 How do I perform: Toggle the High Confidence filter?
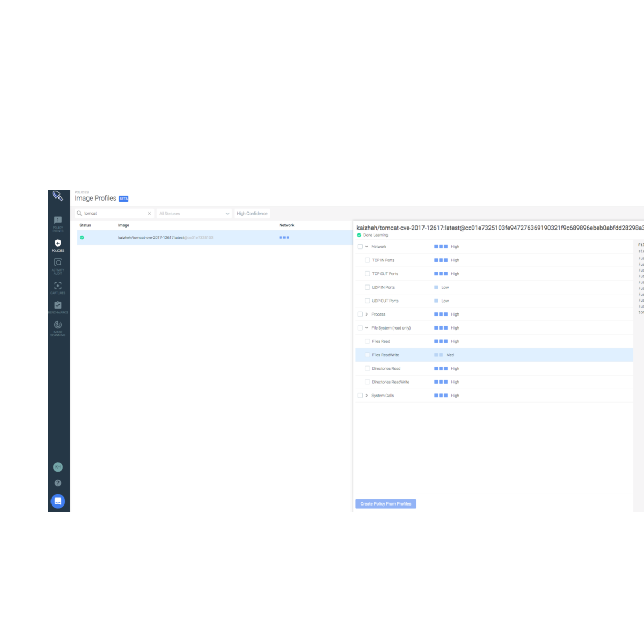252,213
